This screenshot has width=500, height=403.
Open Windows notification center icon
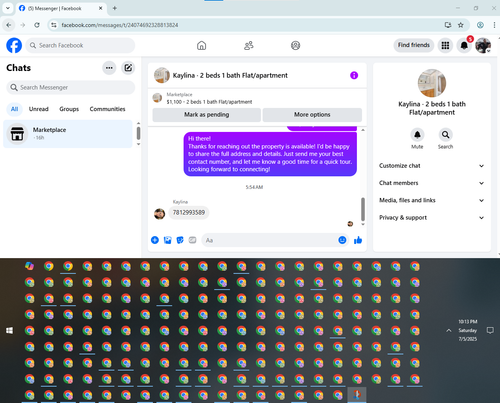pyautogui.click(x=490, y=330)
